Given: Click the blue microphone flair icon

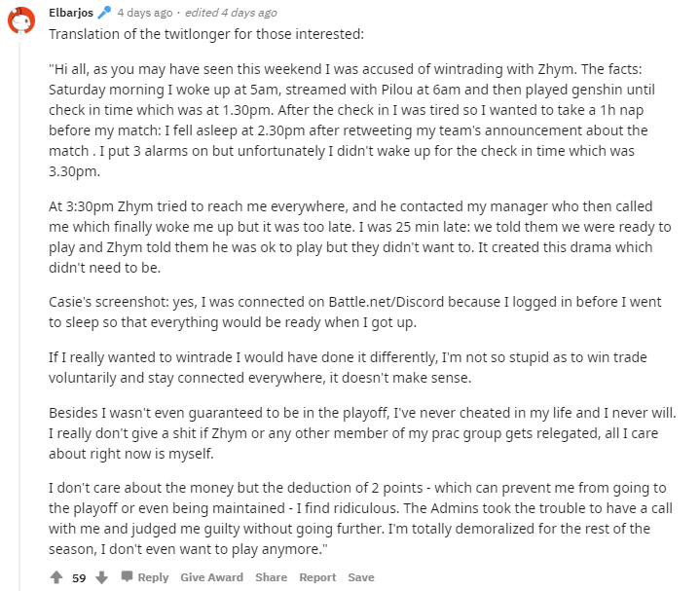Looking at the screenshot, I should point(104,13).
